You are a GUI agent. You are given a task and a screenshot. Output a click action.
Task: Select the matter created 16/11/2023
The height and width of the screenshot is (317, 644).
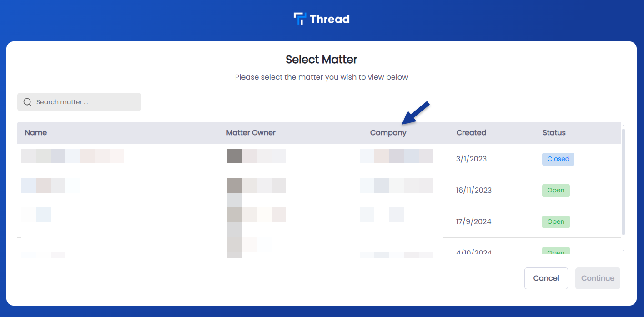319,191
